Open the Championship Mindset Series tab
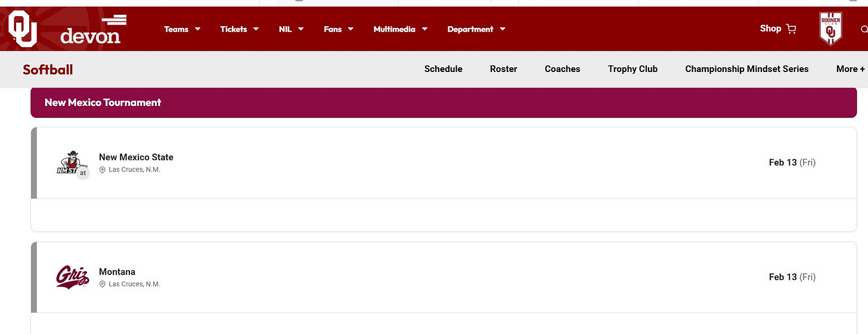Image resolution: width=868 pixels, height=334 pixels. point(747,69)
